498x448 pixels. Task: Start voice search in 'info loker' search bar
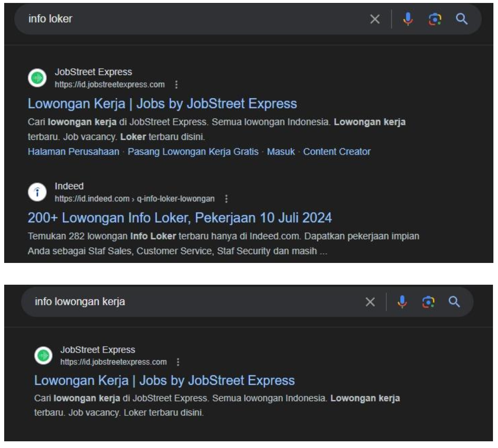click(408, 19)
